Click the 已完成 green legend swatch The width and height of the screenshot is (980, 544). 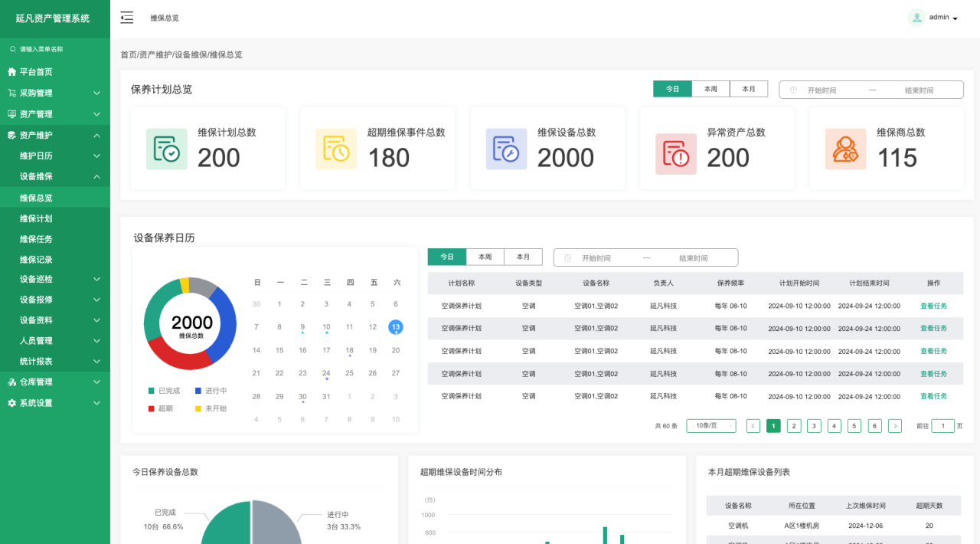(x=152, y=391)
